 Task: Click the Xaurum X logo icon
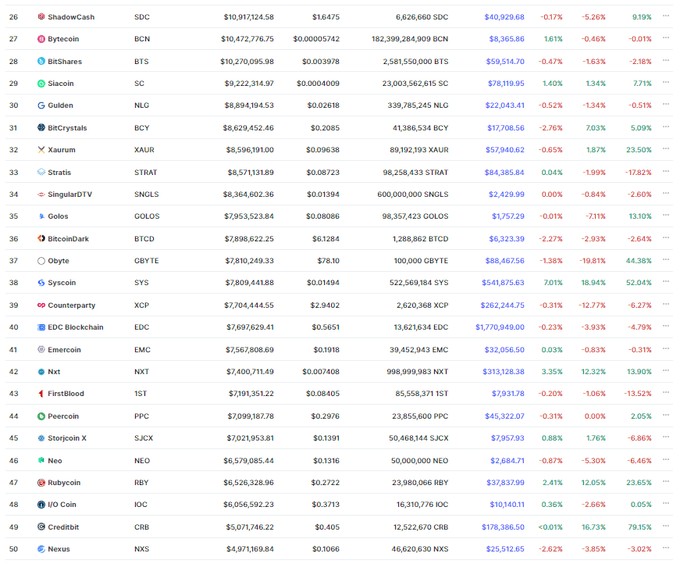tap(41, 150)
